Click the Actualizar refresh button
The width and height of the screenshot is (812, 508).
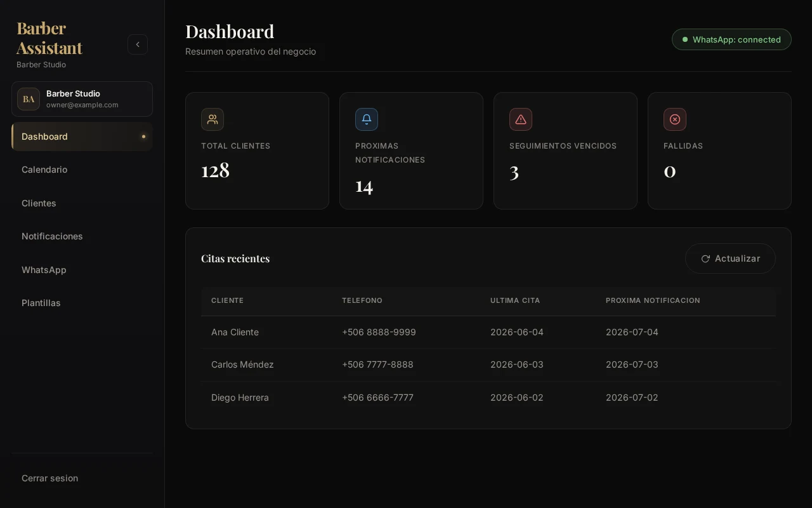[x=730, y=258]
